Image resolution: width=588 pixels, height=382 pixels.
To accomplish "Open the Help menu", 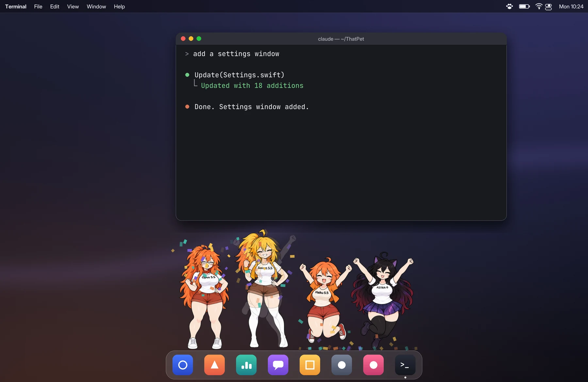I will [119, 7].
